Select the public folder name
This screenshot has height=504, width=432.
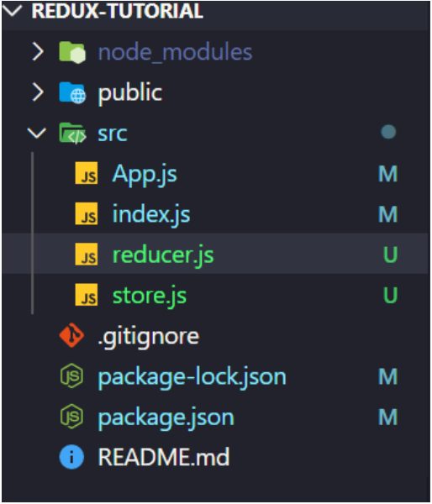tap(130, 93)
